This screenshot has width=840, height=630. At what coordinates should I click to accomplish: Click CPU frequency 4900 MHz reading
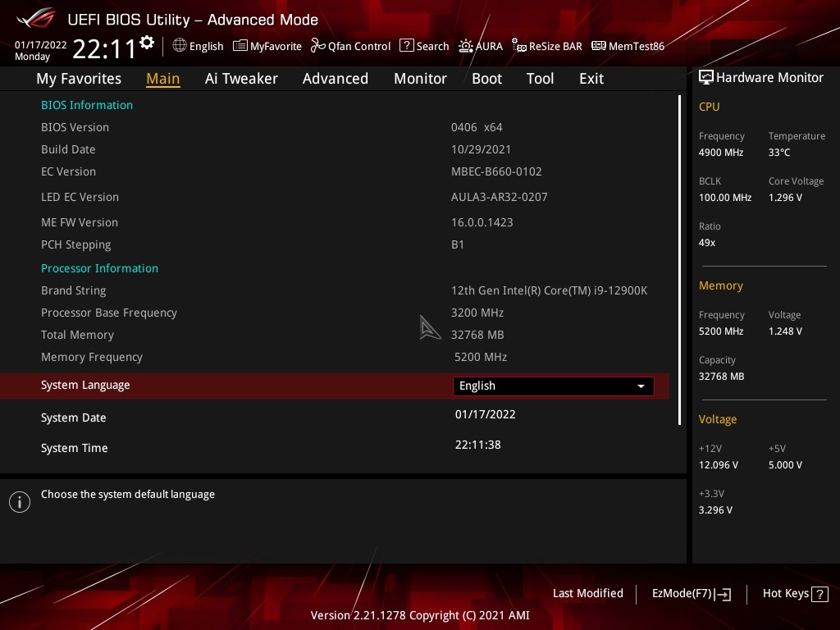point(720,152)
